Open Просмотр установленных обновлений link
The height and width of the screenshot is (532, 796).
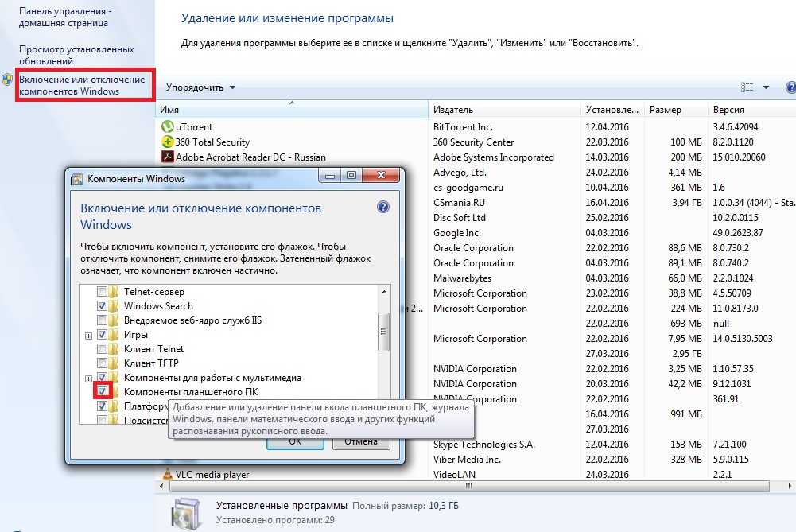pyautogui.click(x=76, y=55)
